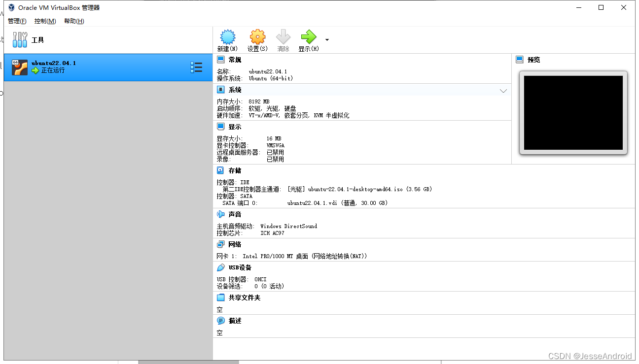639x364 pixels.
Task: Click the 存储 (Storage) disk icon
Action: click(x=220, y=170)
